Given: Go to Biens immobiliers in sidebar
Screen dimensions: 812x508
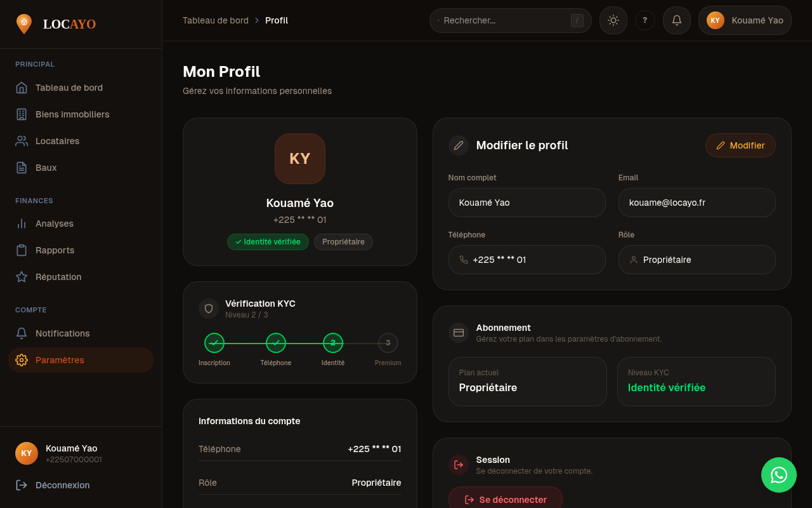Looking at the screenshot, I should [x=72, y=114].
